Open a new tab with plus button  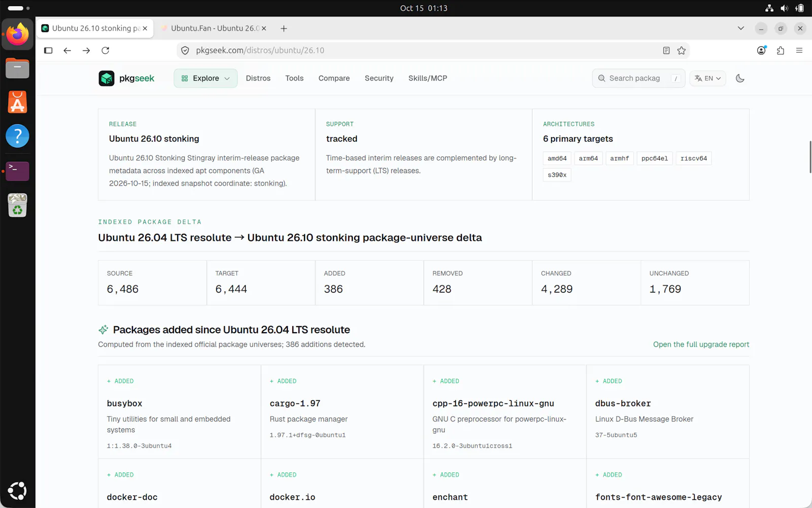click(284, 28)
